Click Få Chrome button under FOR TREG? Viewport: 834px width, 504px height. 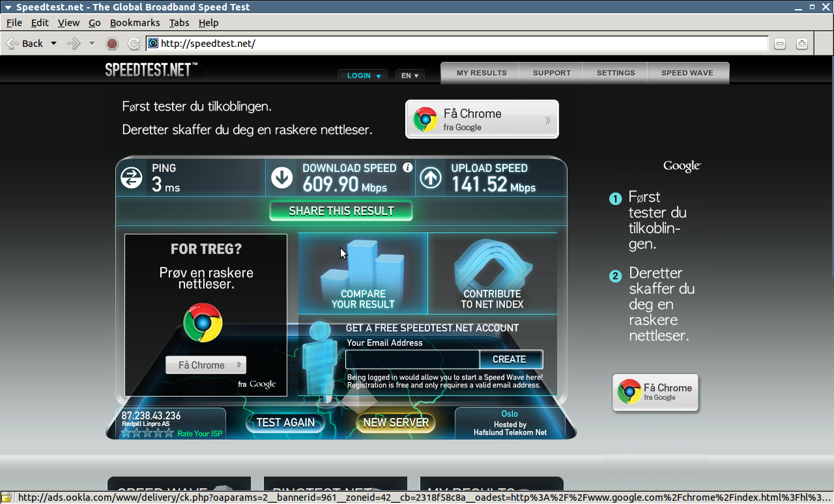206,365
